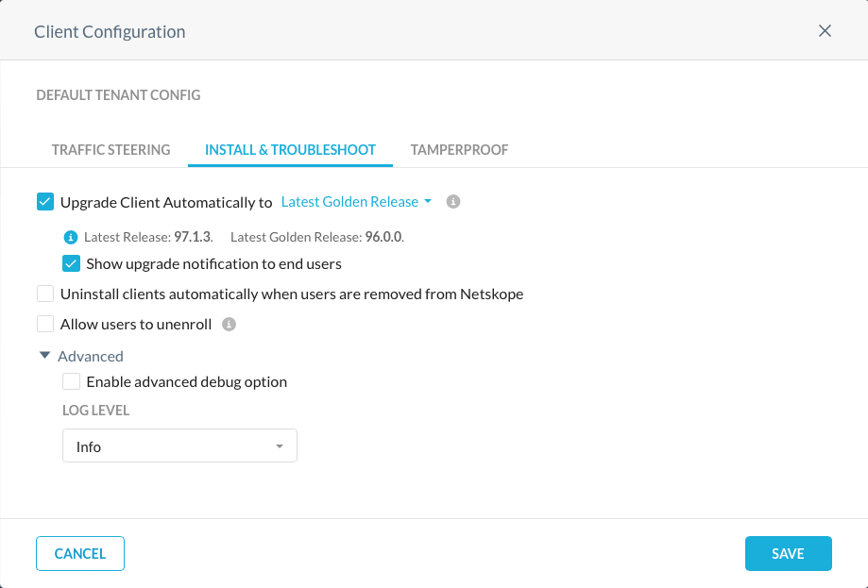Image resolution: width=868 pixels, height=588 pixels.
Task: Switch to the Traffic Steering tab
Action: pos(111,149)
